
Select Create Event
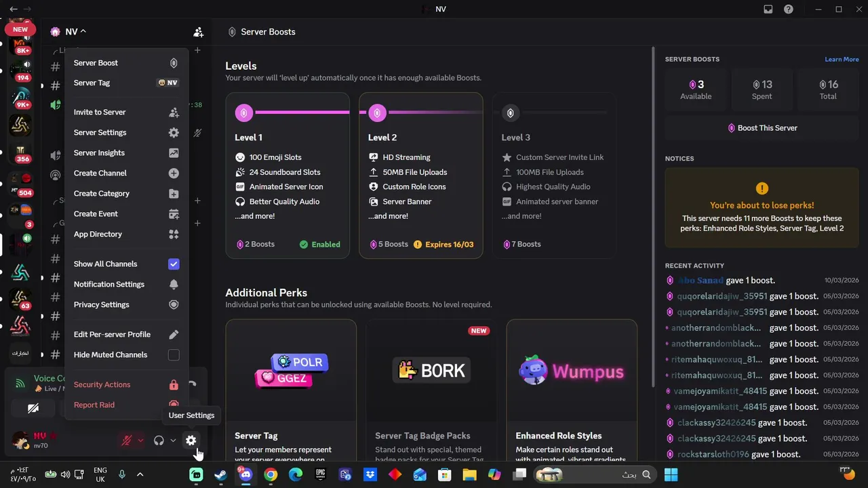126,214
